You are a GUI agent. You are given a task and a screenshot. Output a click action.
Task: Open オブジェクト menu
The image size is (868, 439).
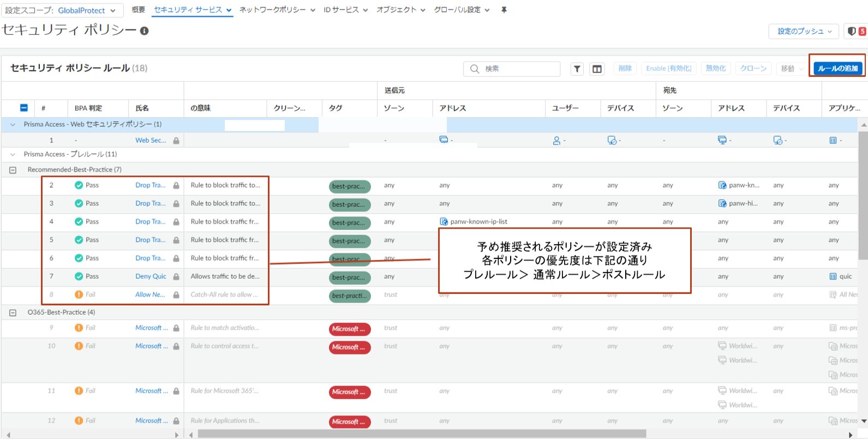(x=400, y=10)
